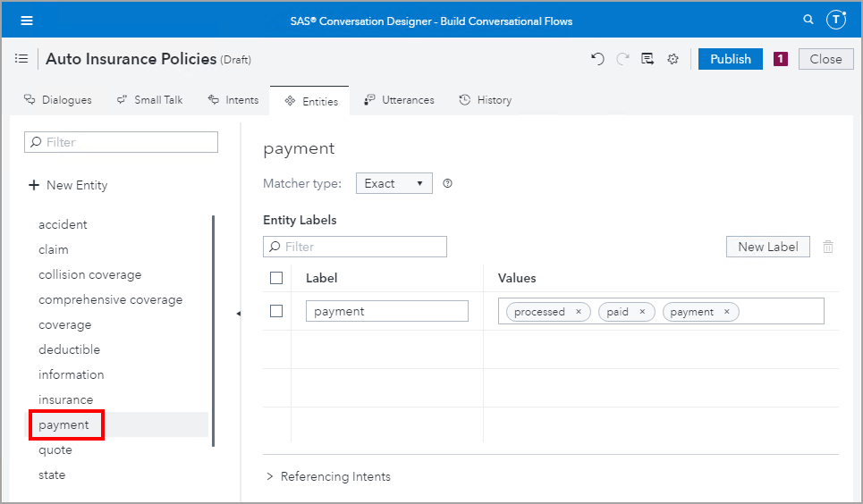Toggle the bot list sidebar icon
Screen dimensions: 863x504
pos(21,58)
